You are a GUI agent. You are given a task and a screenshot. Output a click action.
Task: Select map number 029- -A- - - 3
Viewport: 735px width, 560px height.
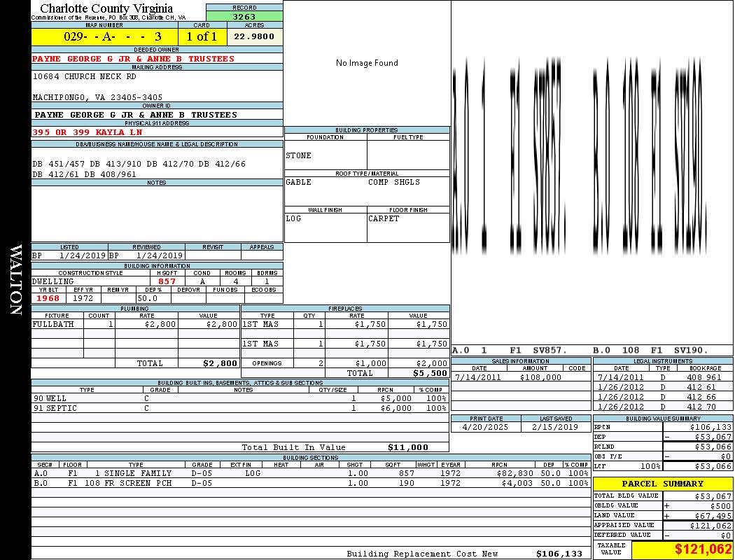click(113, 36)
